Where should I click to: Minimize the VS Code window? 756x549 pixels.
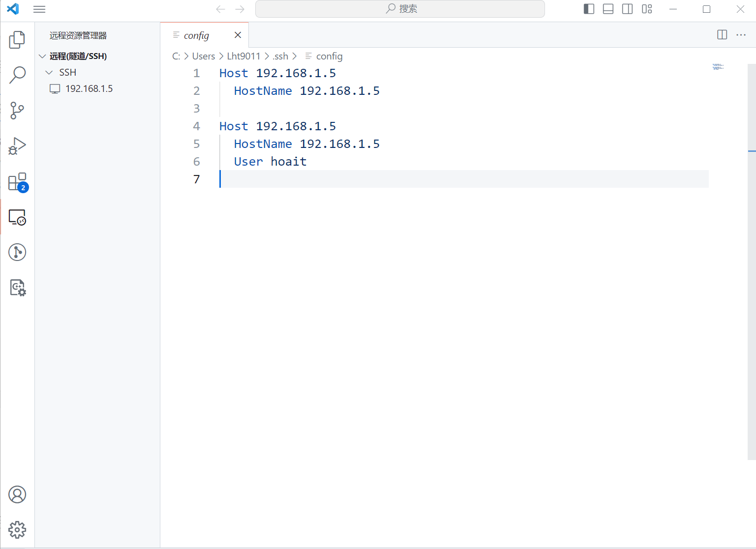coord(673,9)
